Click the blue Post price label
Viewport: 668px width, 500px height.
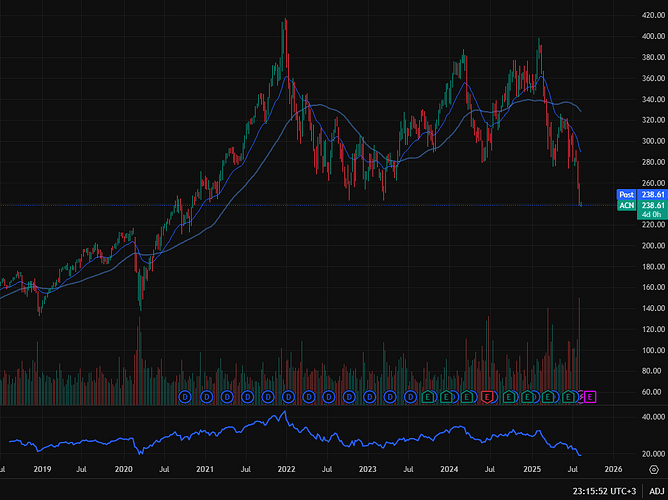[x=626, y=195]
